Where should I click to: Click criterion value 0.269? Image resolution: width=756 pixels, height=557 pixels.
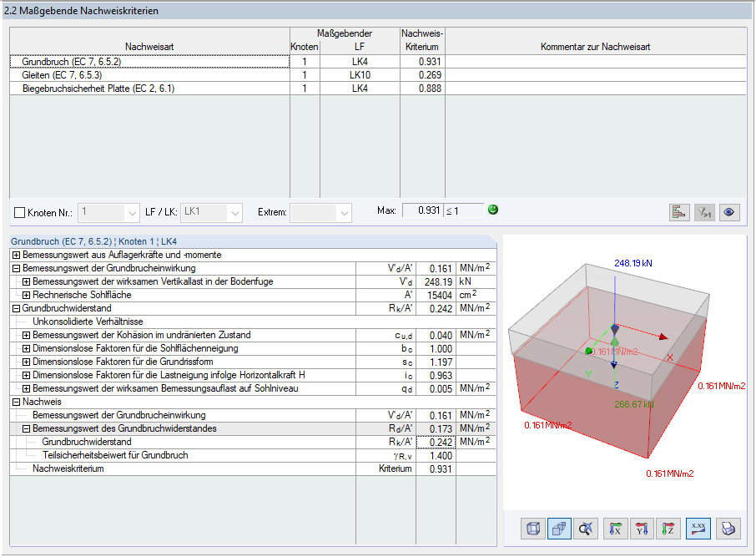pos(422,75)
